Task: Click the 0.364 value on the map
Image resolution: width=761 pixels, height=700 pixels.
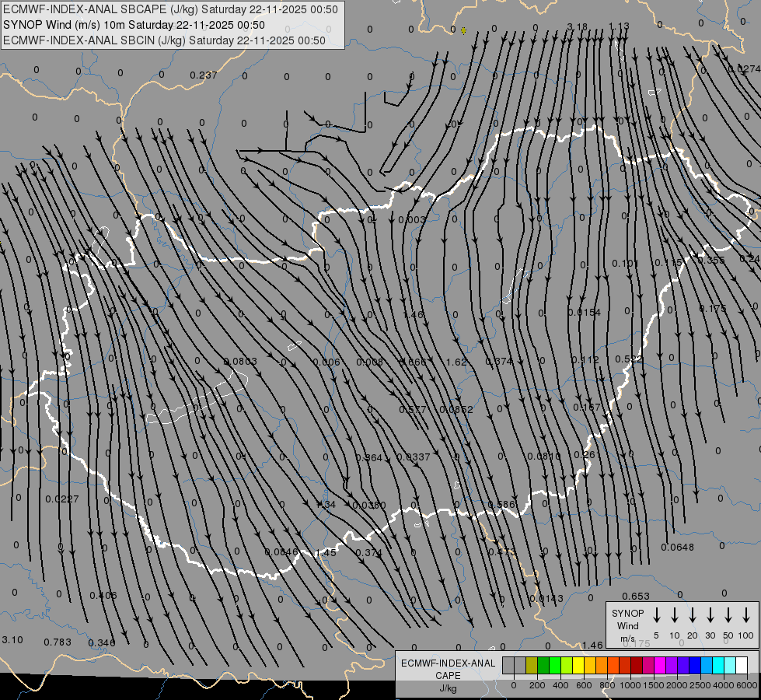Action: (369, 457)
